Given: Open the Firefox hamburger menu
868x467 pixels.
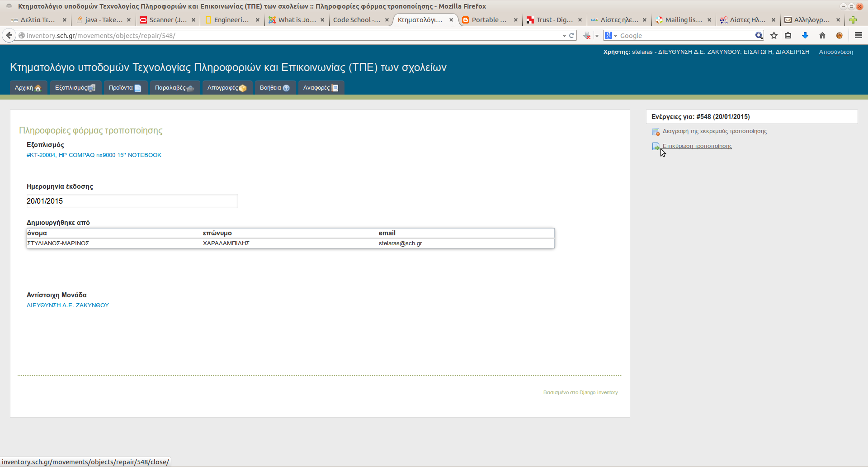Looking at the screenshot, I should (859, 35).
